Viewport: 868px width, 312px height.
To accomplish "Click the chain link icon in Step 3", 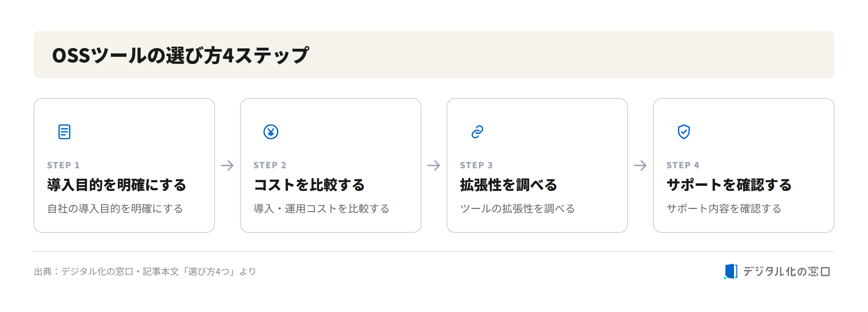I will [x=477, y=132].
